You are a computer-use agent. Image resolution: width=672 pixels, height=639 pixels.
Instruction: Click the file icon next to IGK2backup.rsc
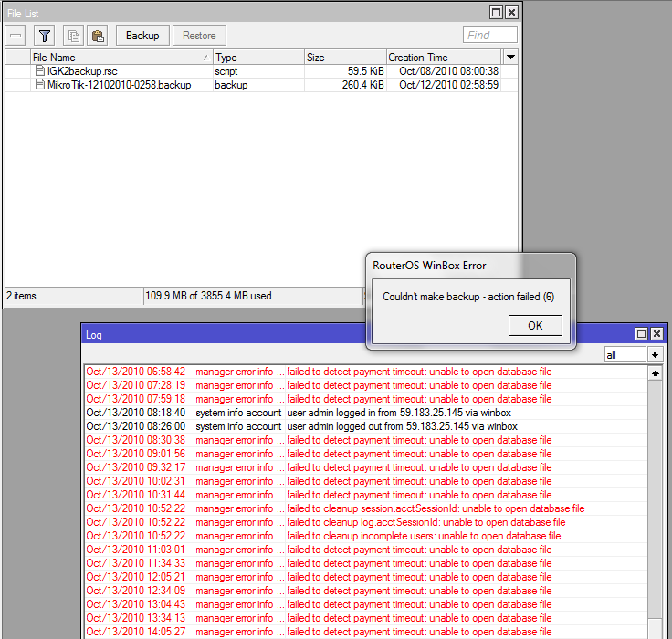pos(40,70)
